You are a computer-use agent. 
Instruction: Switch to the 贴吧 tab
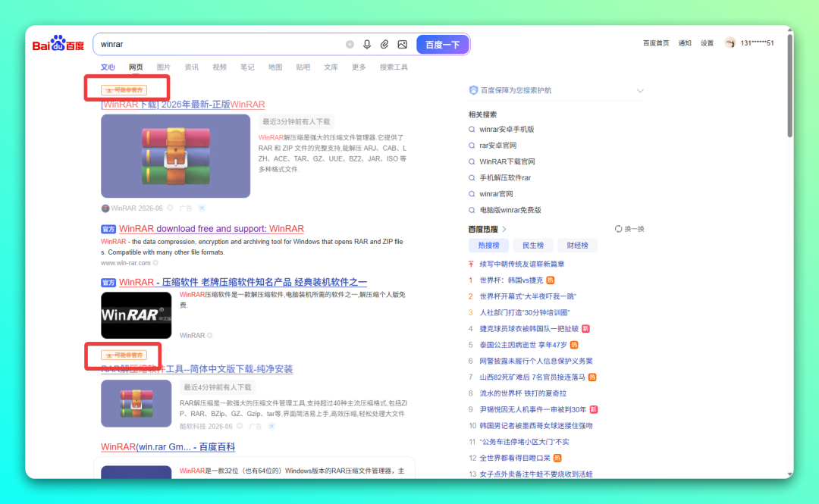pos(303,67)
